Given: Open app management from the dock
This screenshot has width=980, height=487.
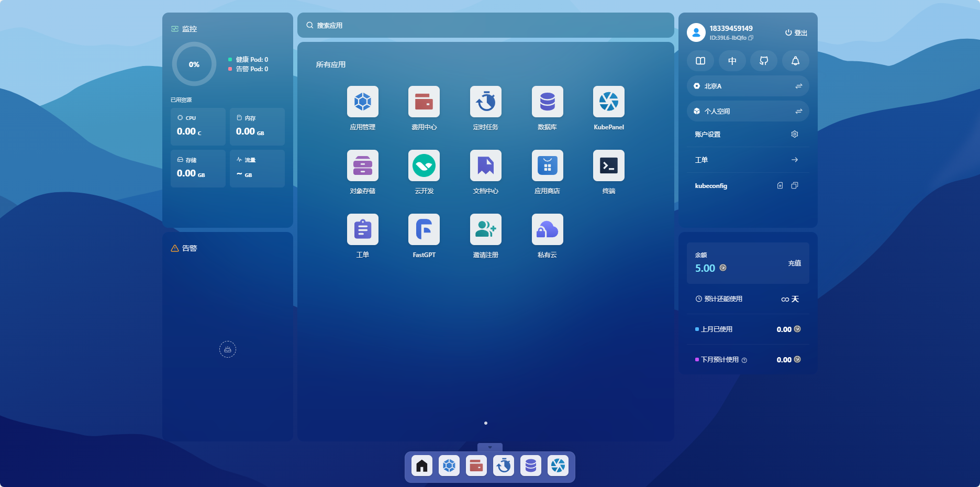Looking at the screenshot, I should click(x=449, y=466).
